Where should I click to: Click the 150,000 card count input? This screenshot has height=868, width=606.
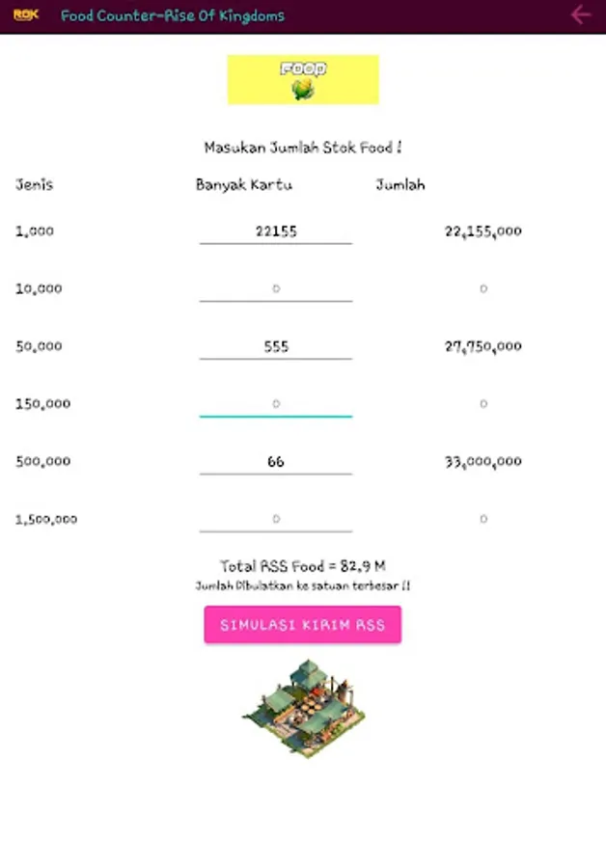276,404
